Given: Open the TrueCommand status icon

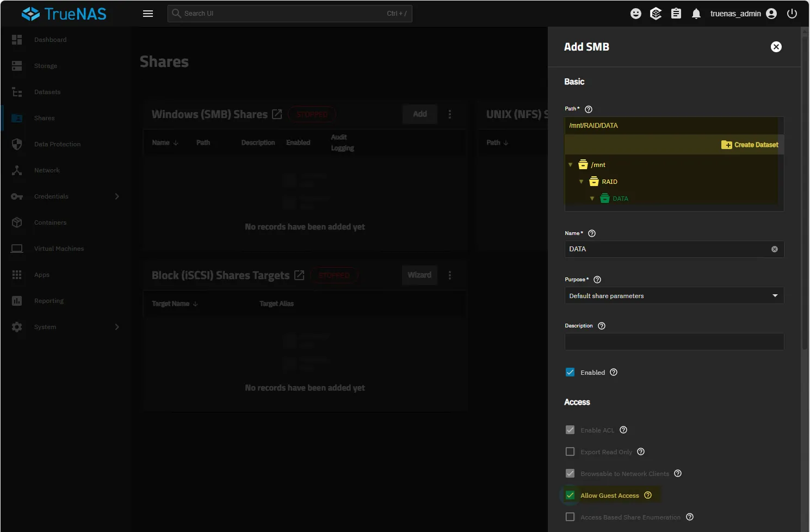Looking at the screenshot, I should 656,14.
